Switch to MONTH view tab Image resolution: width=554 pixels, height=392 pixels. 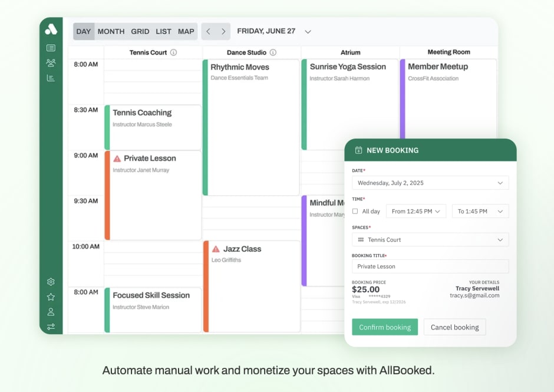coord(111,31)
